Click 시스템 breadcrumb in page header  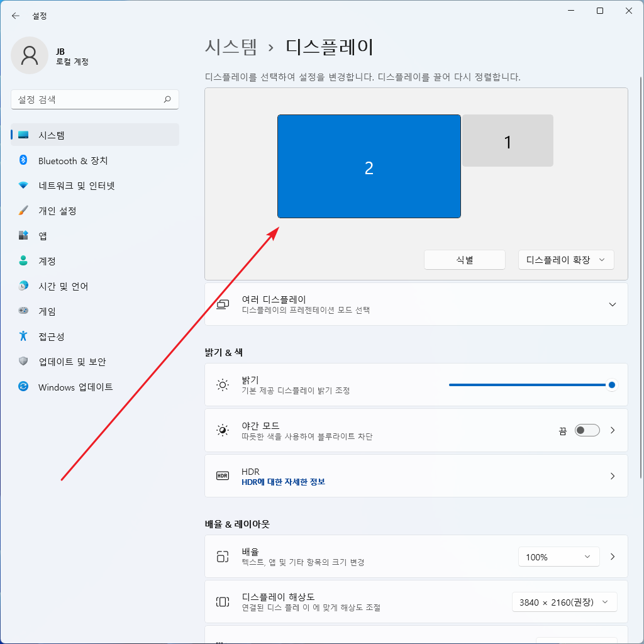[231, 47]
